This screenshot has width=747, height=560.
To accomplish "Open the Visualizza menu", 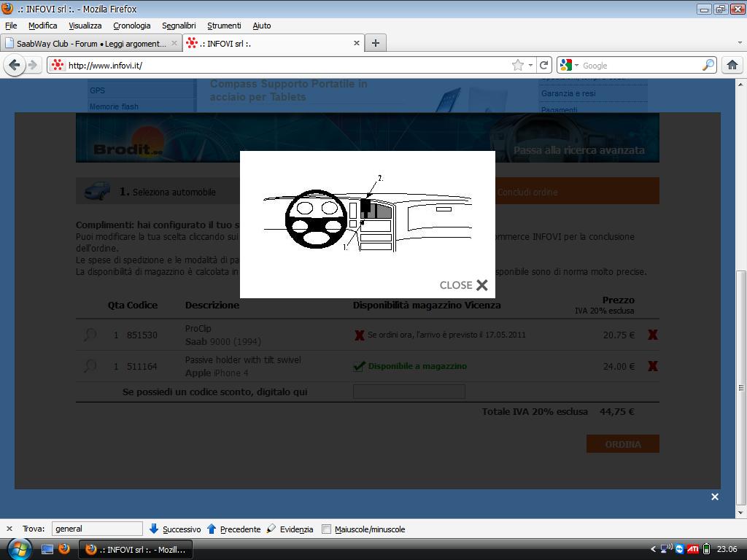I will pyautogui.click(x=85, y=26).
